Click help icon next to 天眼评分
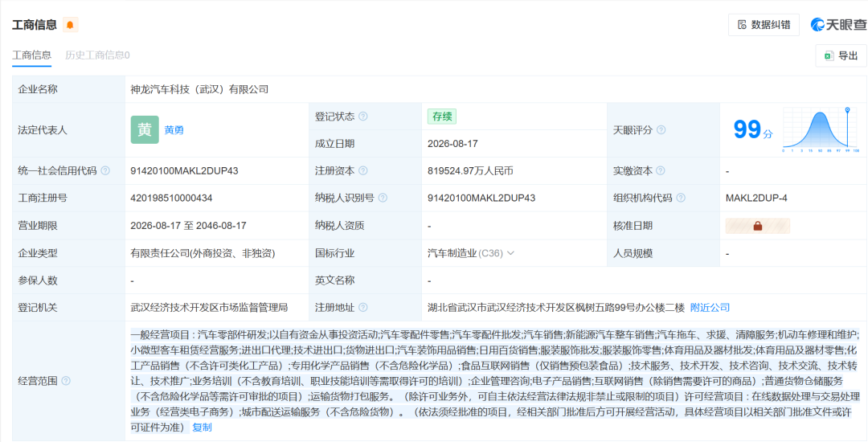This screenshot has height=442, width=868. point(661,130)
